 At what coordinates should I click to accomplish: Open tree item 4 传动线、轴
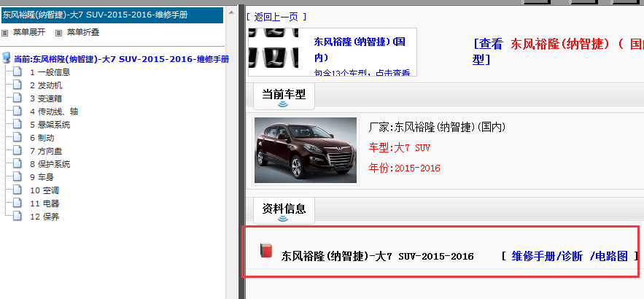[x=54, y=112]
